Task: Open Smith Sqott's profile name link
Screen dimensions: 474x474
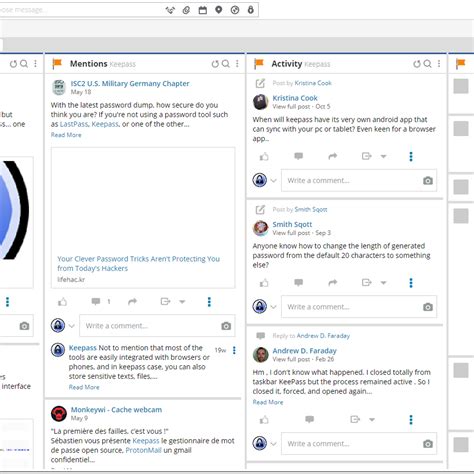Action: coord(292,224)
